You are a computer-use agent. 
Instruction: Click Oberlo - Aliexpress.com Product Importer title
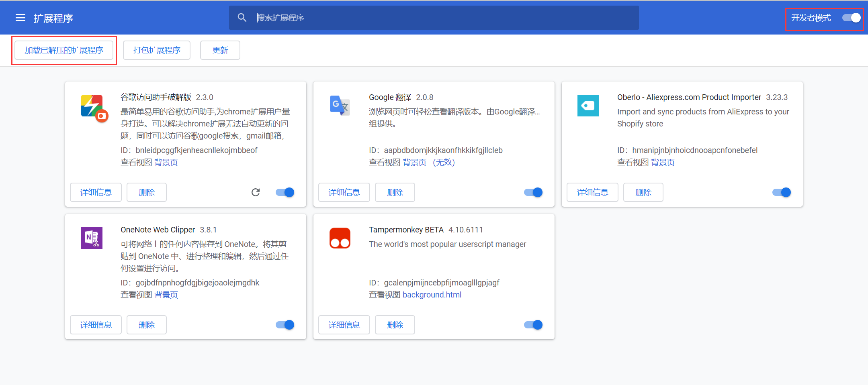pos(689,97)
